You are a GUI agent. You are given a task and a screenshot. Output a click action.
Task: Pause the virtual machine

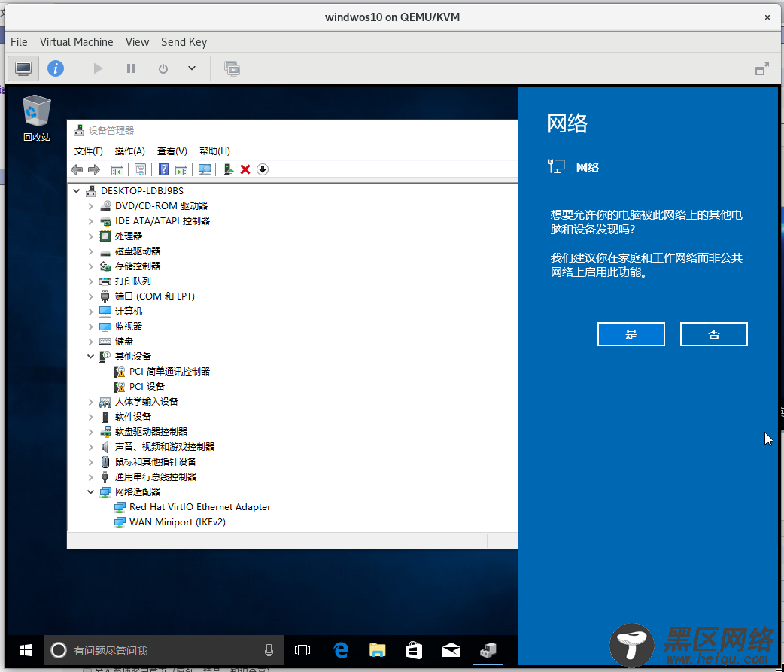pyautogui.click(x=130, y=68)
